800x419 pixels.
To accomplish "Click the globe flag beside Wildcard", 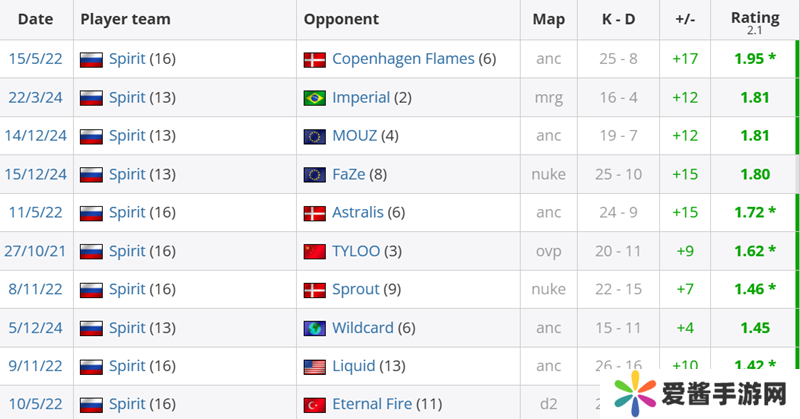I will coord(315,328).
